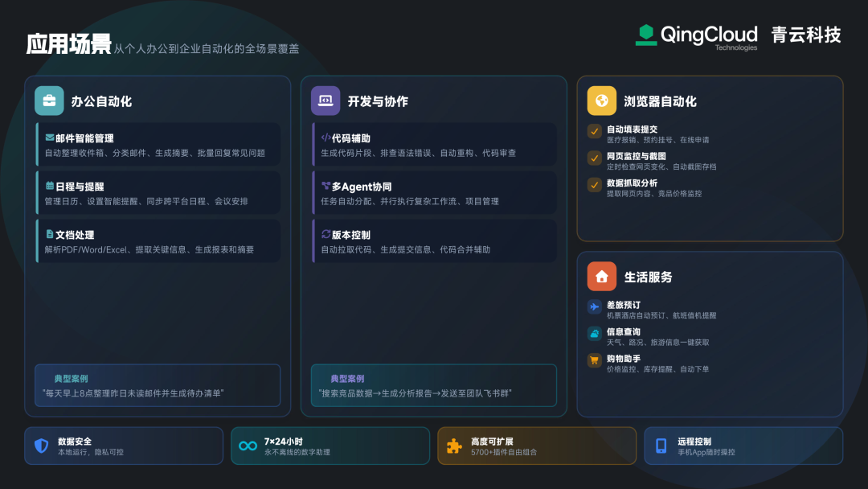Select the 邮件智能管理 item
This screenshot has height=489, width=868.
pyautogui.click(x=158, y=145)
